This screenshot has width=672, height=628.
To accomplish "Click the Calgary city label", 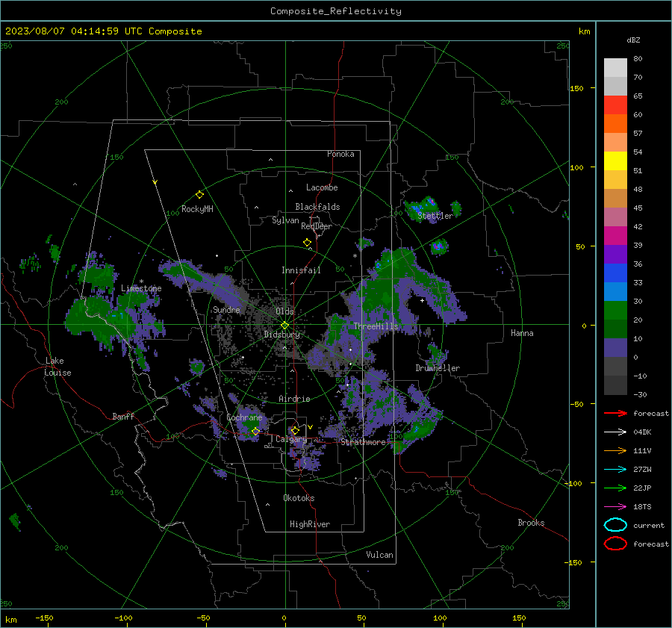I will [291, 439].
